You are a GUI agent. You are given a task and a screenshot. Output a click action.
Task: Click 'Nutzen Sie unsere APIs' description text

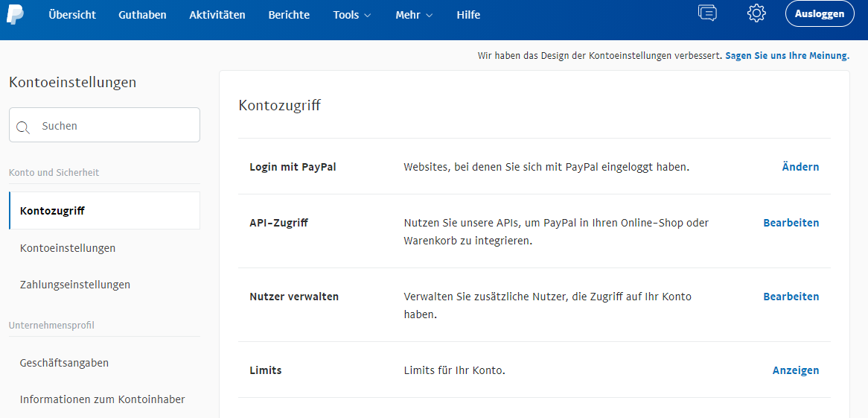pyautogui.click(x=556, y=232)
